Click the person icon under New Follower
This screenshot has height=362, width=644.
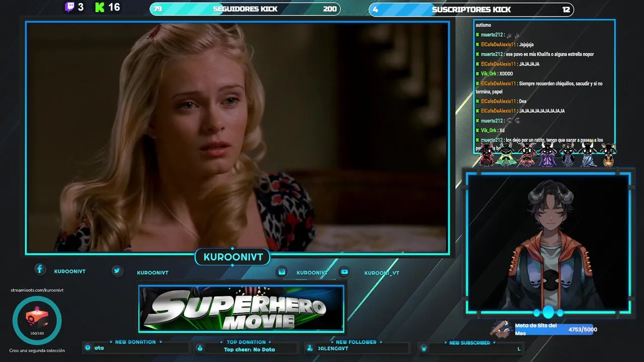(x=310, y=348)
